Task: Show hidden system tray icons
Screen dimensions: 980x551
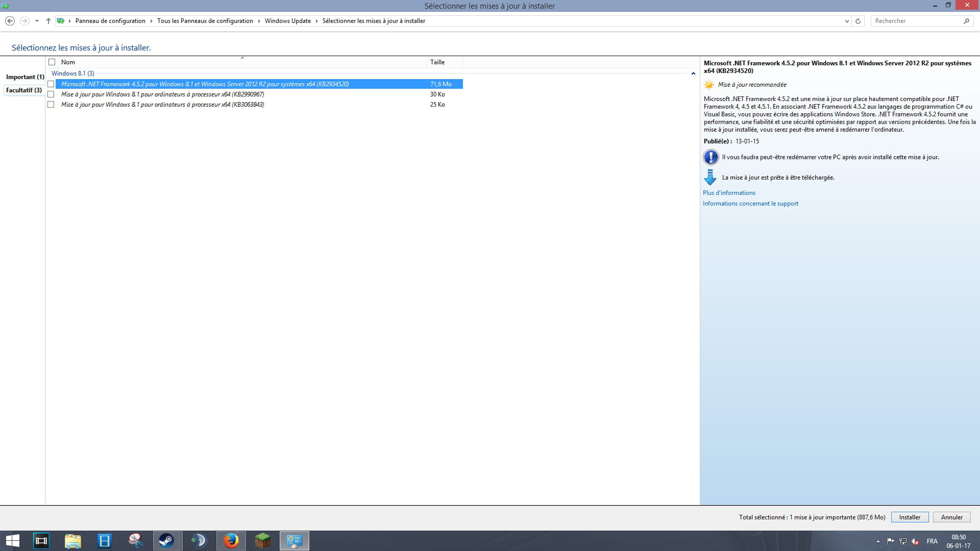Action: coord(878,541)
